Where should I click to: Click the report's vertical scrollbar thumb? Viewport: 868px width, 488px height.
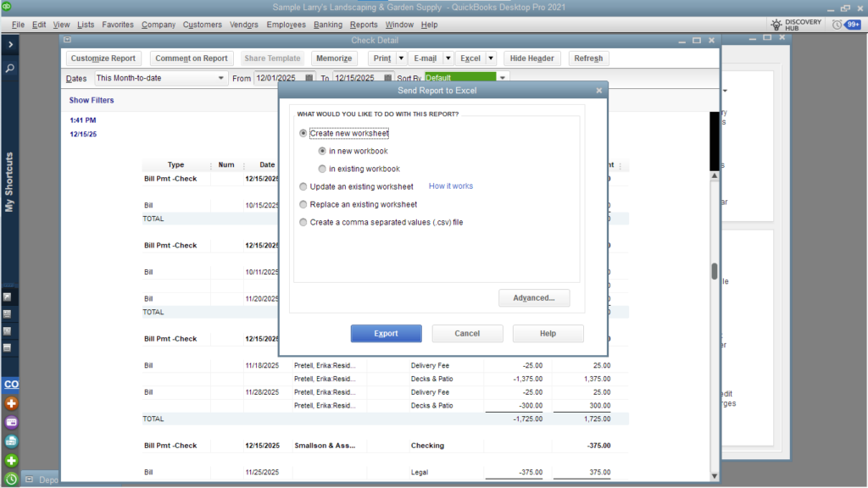715,271
